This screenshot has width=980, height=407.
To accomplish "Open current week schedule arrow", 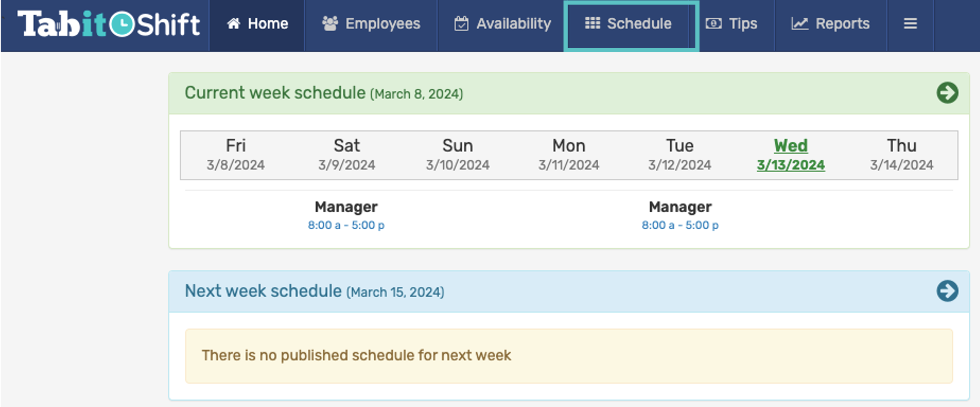I will tap(947, 93).
